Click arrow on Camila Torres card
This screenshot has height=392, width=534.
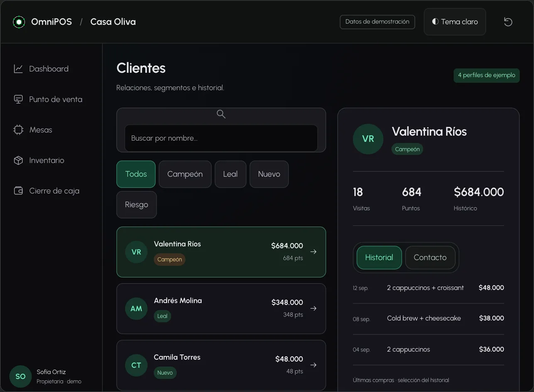click(314, 365)
